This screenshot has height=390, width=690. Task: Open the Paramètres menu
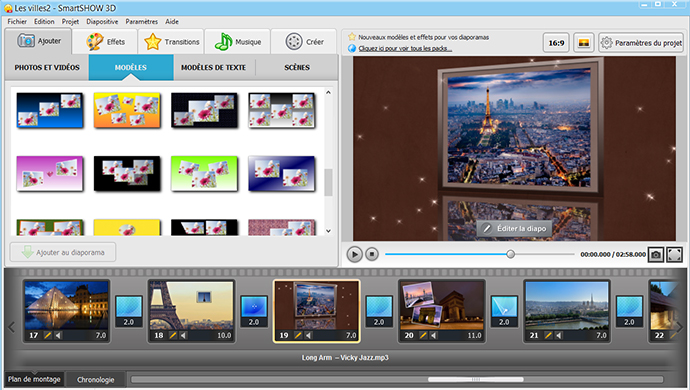(x=141, y=22)
